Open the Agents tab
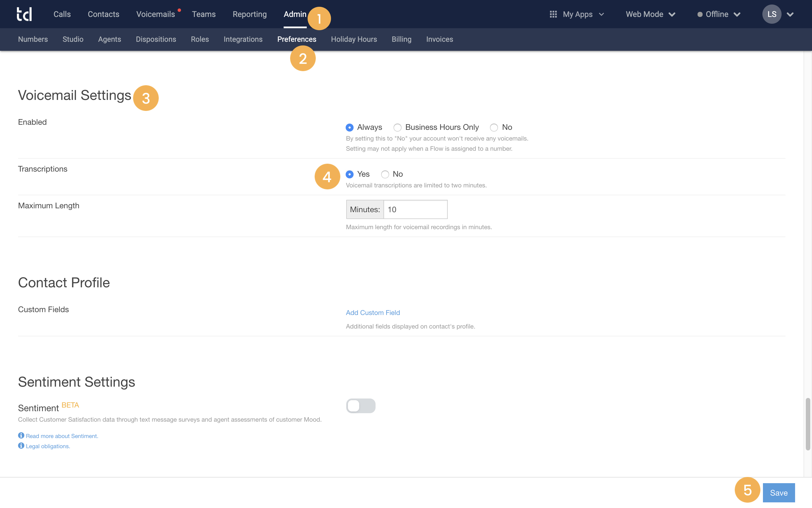This screenshot has height=508, width=812. tap(109, 39)
